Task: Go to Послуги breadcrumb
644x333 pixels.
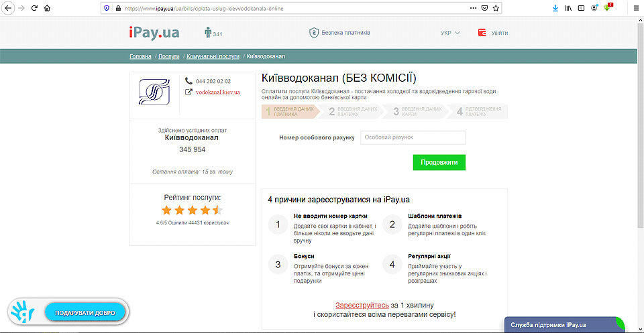Action: (x=169, y=56)
